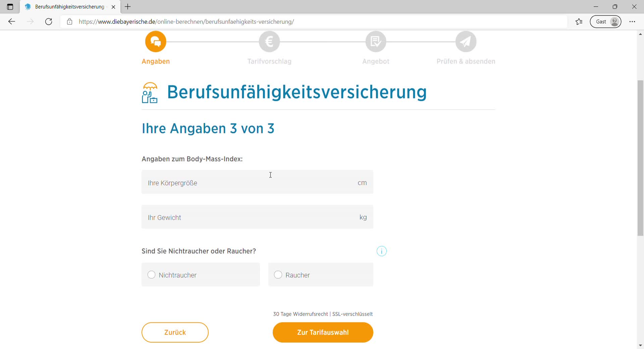Viewport: 644px width, 349px height.
Task: Open browser settings ellipsis menu
Action: pyautogui.click(x=632, y=22)
